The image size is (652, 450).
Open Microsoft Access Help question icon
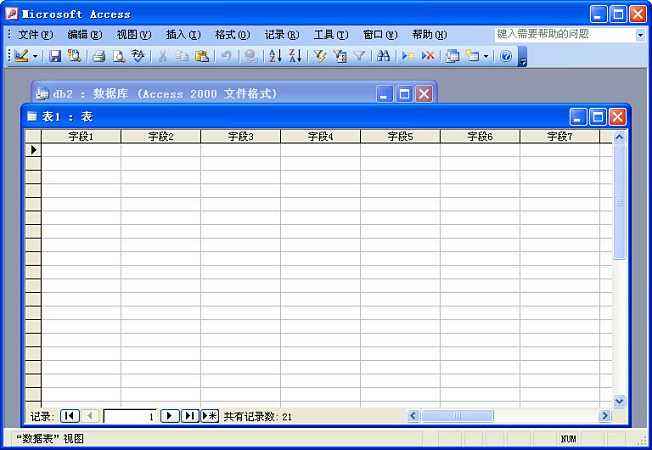click(x=506, y=56)
